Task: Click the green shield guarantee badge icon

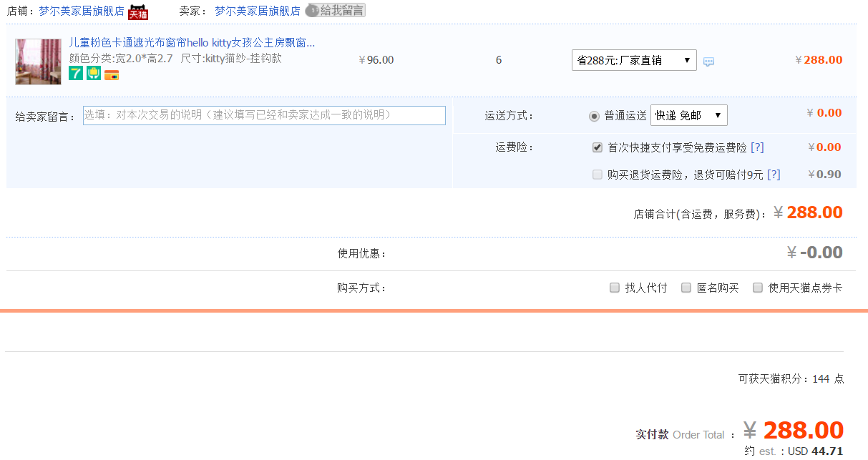Action: click(94, 73)
